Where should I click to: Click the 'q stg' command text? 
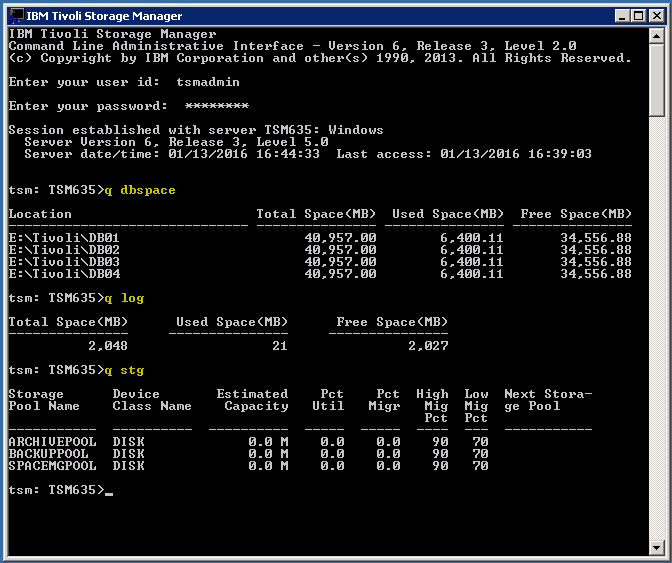click(124, 370)
